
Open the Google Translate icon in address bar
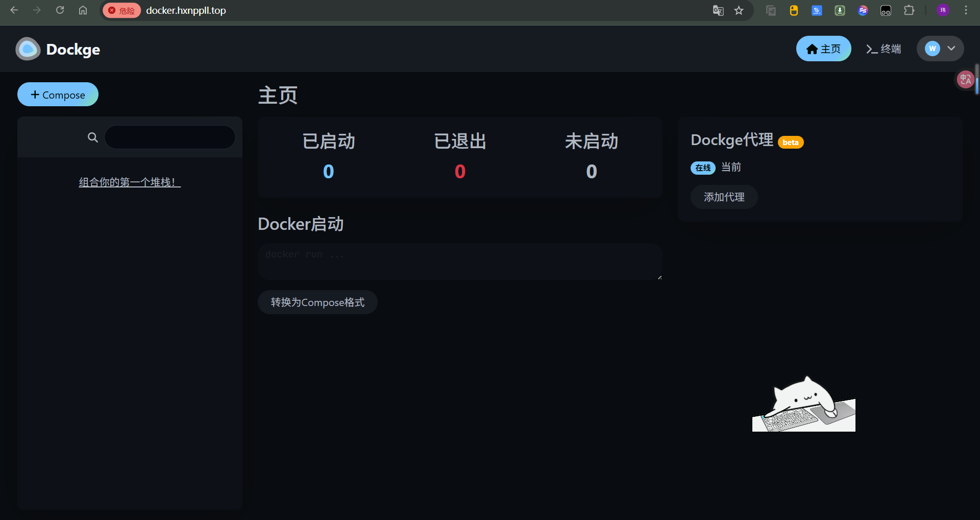pos(718,10)
